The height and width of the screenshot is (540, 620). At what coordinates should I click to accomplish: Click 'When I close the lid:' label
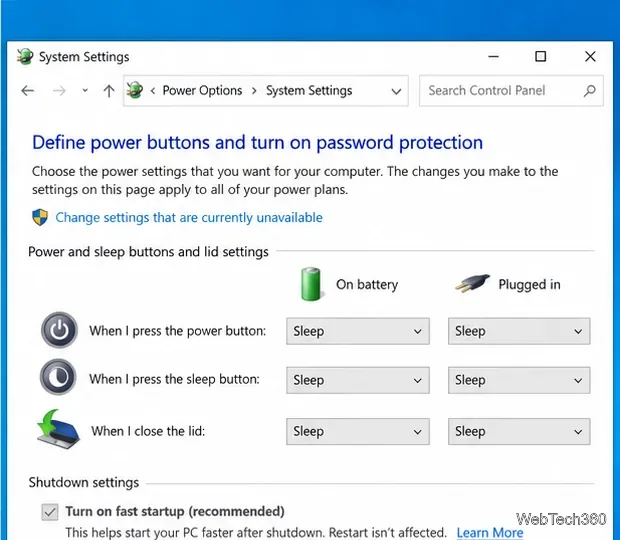[148, 431]
